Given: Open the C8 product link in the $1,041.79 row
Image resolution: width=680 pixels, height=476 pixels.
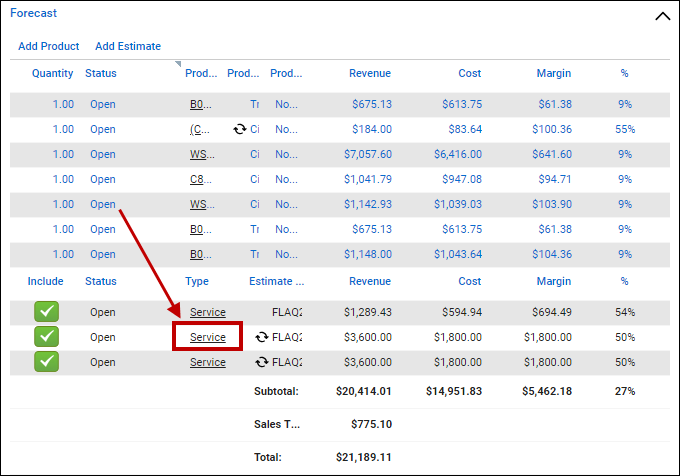Looking at the screenshot, I should point(197,179).
